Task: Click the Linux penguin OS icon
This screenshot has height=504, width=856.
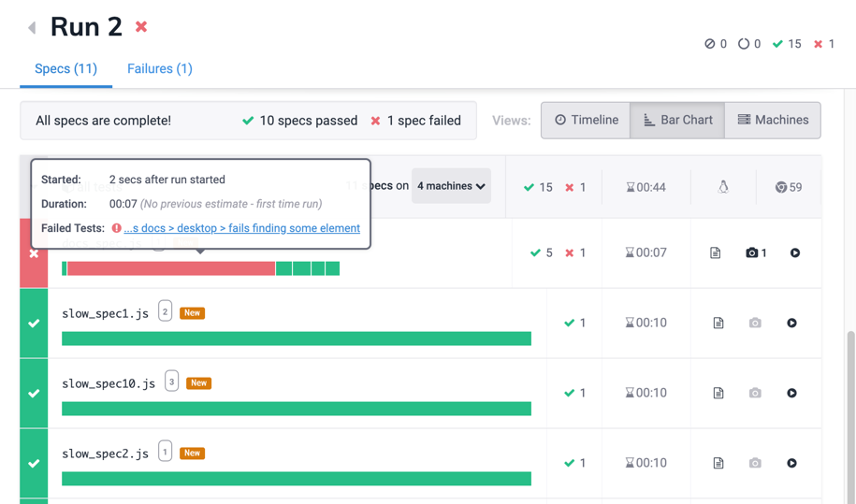Action: click(723, 187)
